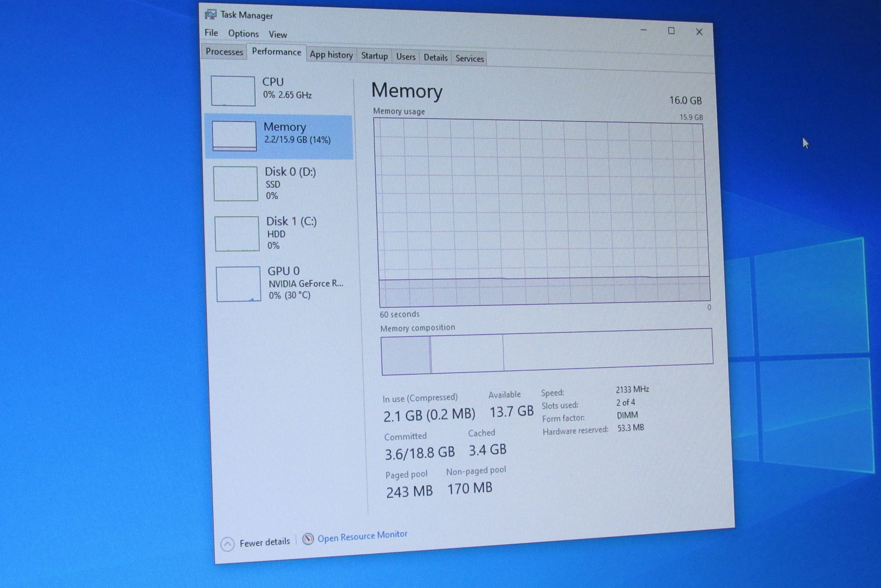Open the Details tab
This screenshot has width=881, height=588.
(x=435, y=58)
